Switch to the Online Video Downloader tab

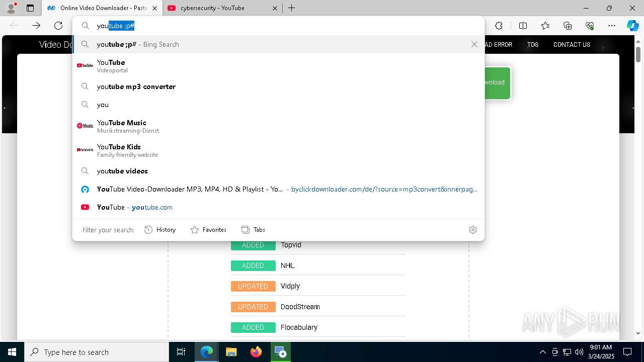(x=102, y=8)
